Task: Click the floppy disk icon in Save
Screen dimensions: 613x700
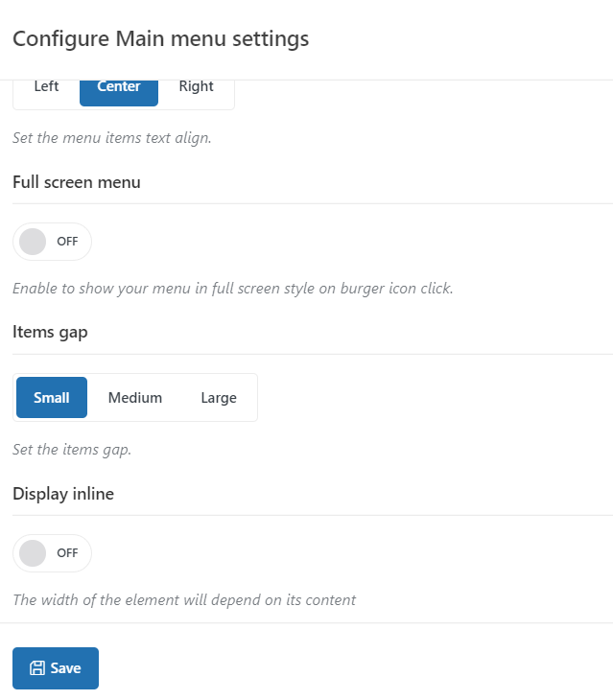Action: (37, 668)
